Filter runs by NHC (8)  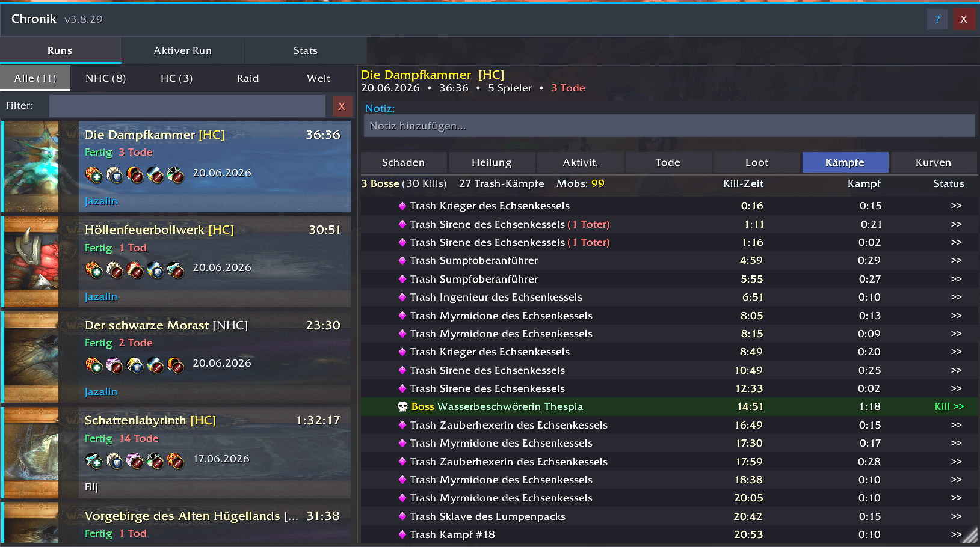pyautogui.click(x=106, y=78)
